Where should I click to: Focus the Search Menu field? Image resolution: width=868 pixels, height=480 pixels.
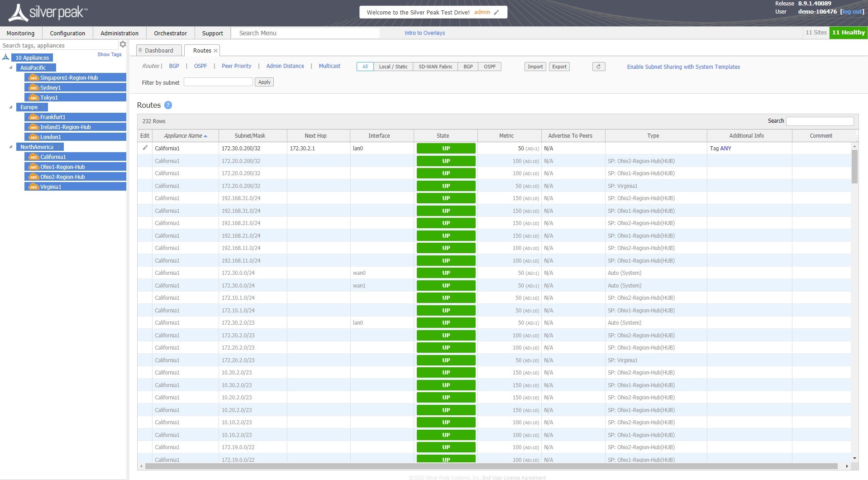tap(305, 33)
